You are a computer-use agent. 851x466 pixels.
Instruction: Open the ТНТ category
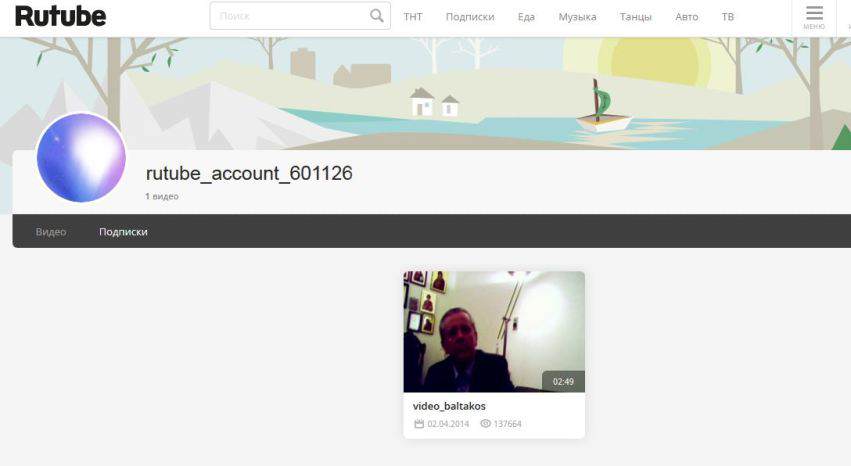pyautogui.click(x=412, y=17)
